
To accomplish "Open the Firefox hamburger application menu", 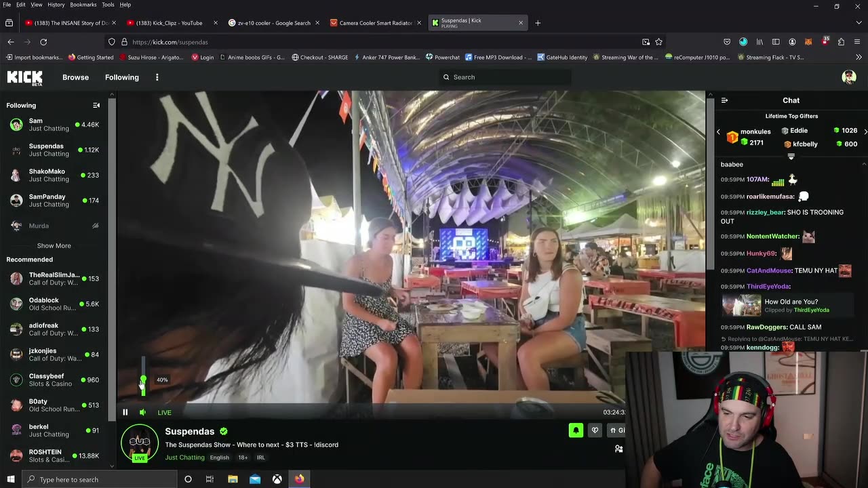I will (856, 42).
